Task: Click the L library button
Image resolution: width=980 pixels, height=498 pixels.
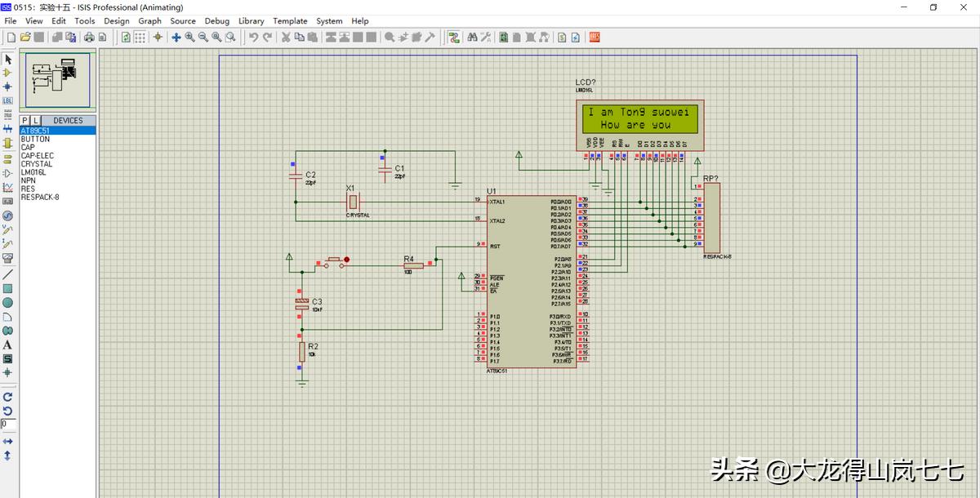Action: (36, 120)
